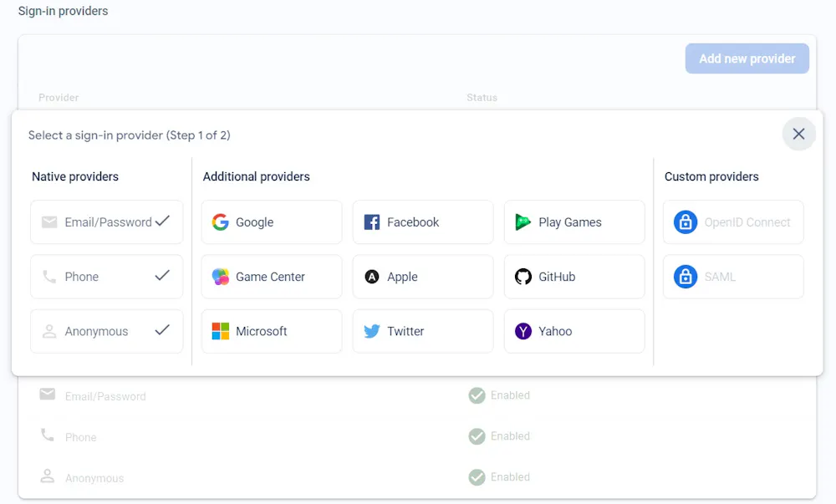836x504 pixels.
Task: Click the Status column header
Action: click(x=482, y=98)
